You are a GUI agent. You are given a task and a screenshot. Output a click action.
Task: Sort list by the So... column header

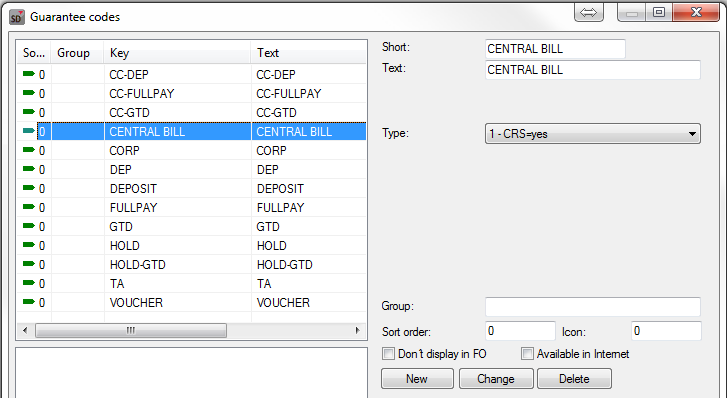[34, 53]
